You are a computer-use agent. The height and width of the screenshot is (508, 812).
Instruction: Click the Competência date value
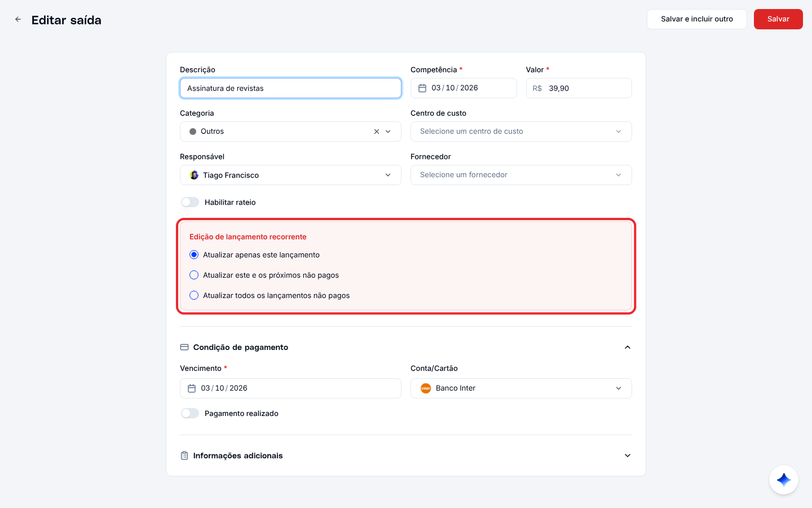click(x=454, y=88)
